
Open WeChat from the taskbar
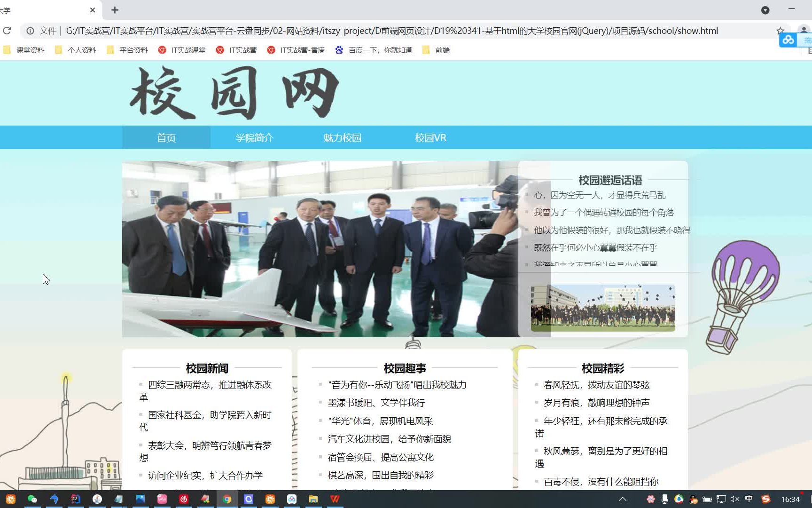click(x=32, y=499)
